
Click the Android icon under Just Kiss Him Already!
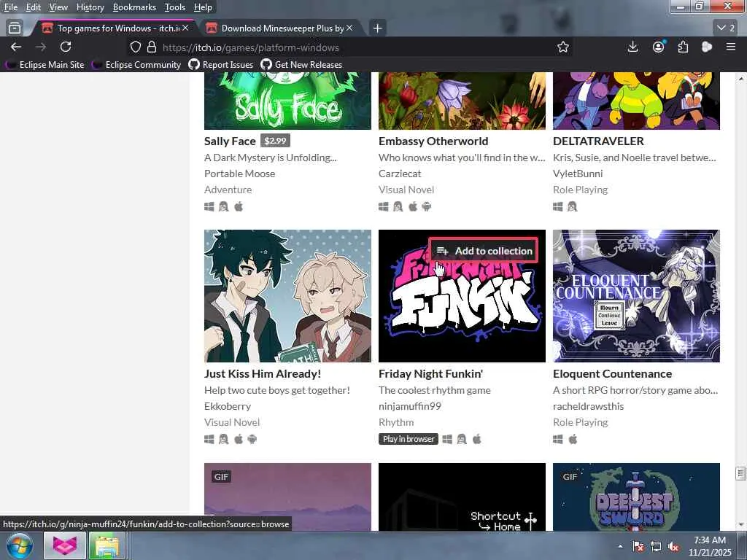click(x=252, y=439)
